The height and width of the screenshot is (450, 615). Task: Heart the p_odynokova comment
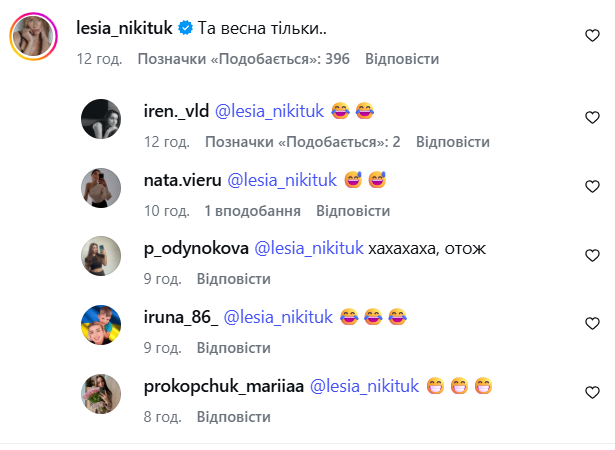591,255
